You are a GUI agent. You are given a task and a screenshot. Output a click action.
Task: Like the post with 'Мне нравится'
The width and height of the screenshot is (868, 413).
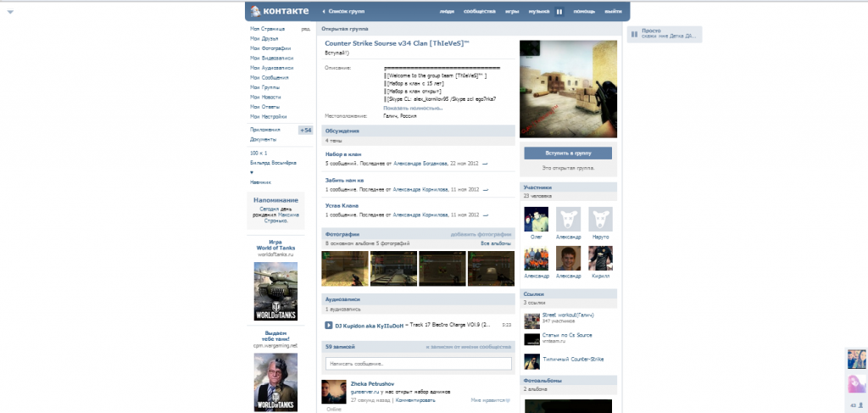[x=492, y=399]
